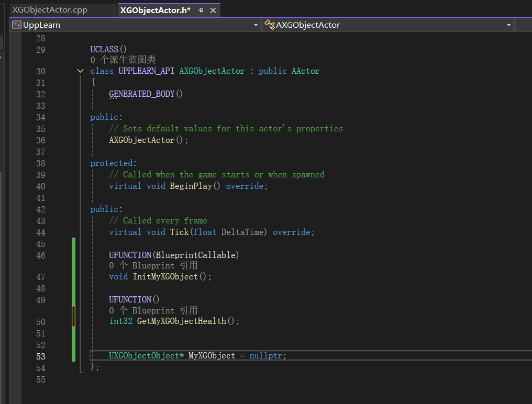Click the protected: access specifier
The width and height of the screenshot is (532, 404).
113,163
